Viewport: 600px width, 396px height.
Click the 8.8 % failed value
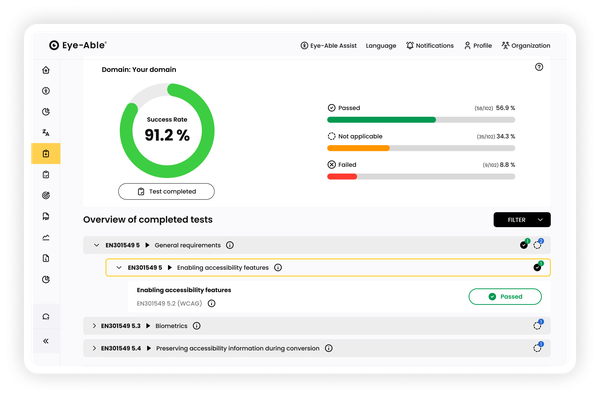(507, 165)
